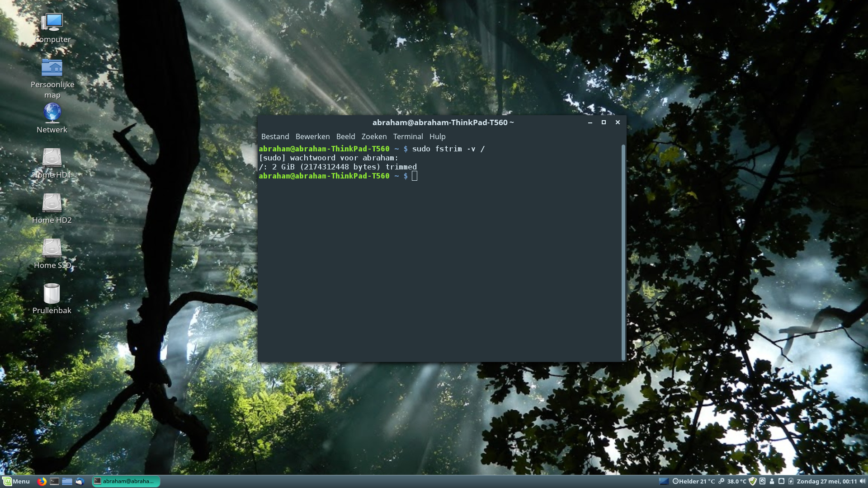The image size is (868, 488).
Task: Click the terminal title bar text
Action: coord(443,122)
